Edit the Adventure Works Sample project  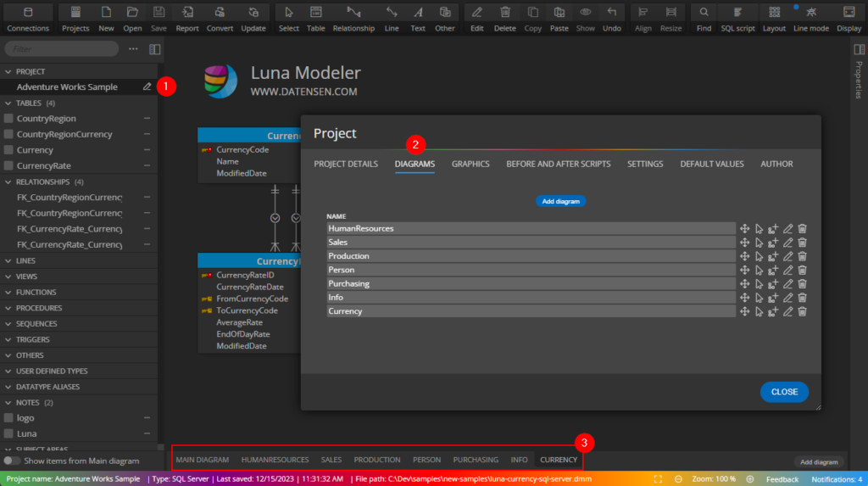[147, 87]
